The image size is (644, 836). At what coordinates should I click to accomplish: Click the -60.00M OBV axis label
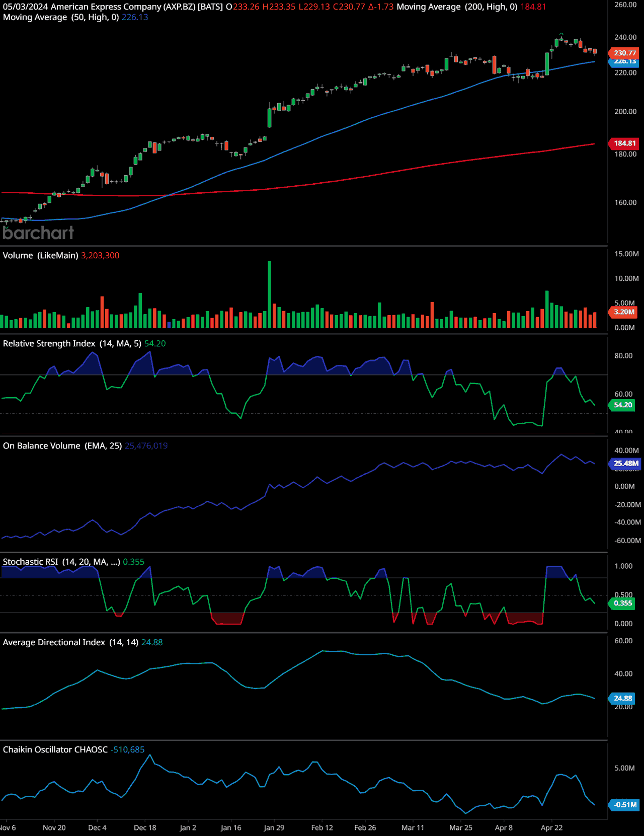[627, 541]
